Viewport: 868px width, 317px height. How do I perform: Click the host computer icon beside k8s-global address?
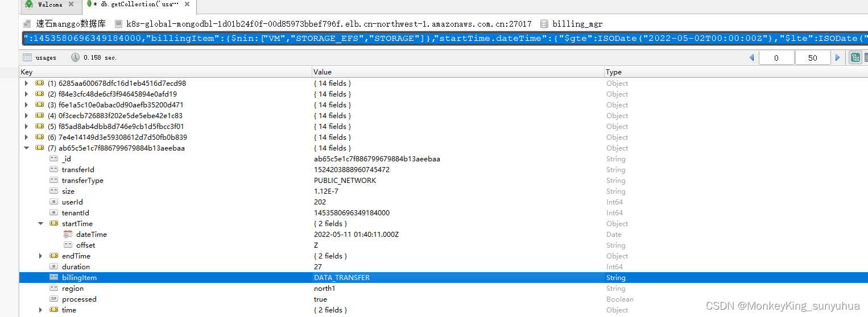118,24
